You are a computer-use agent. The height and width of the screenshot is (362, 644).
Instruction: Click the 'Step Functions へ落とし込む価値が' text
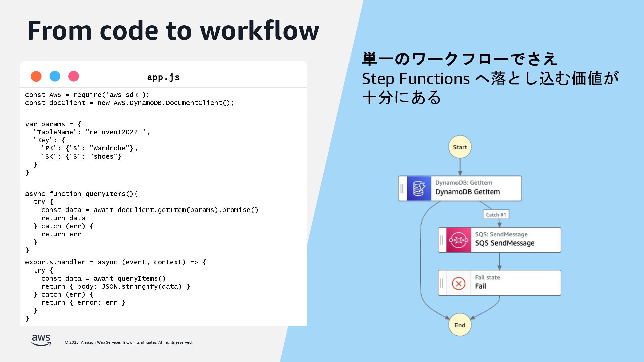(490, 79)
